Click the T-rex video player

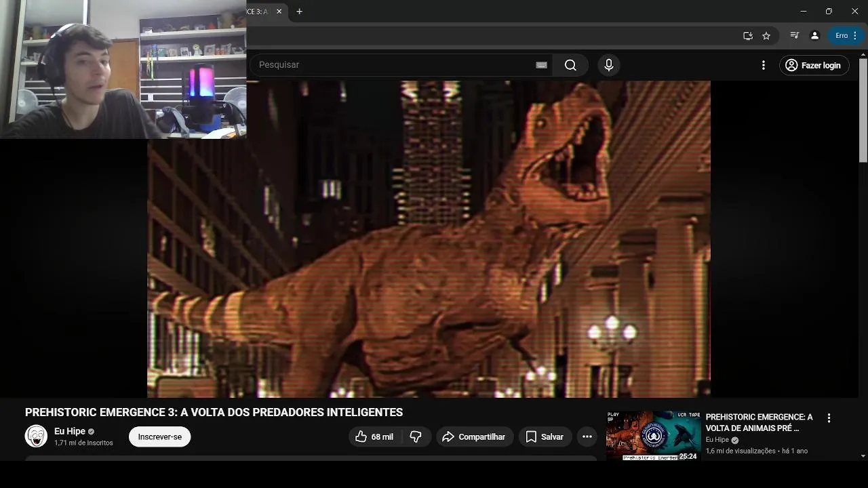(429, 239)
